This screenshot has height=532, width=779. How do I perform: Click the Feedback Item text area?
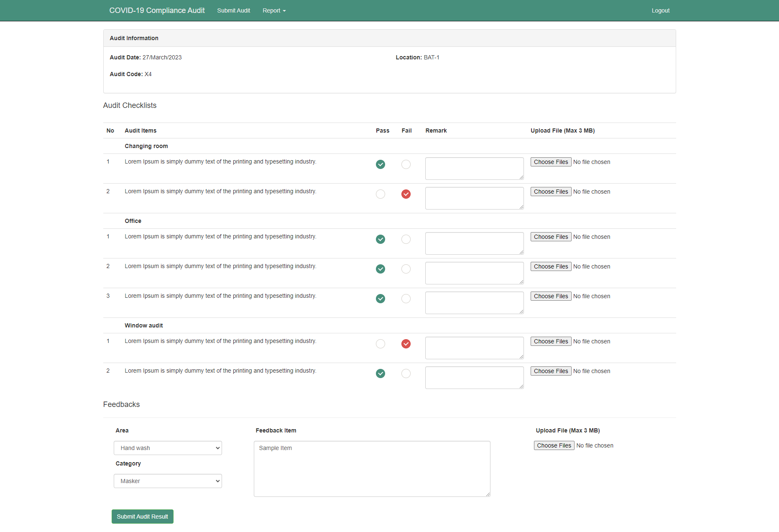(x=372, y=468)
